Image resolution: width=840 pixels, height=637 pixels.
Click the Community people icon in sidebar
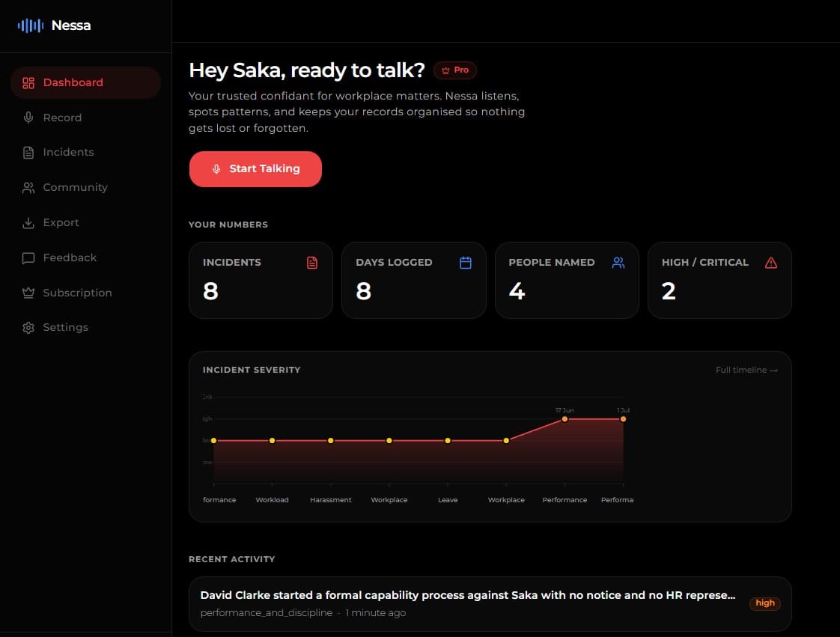(x=28, y=188)
